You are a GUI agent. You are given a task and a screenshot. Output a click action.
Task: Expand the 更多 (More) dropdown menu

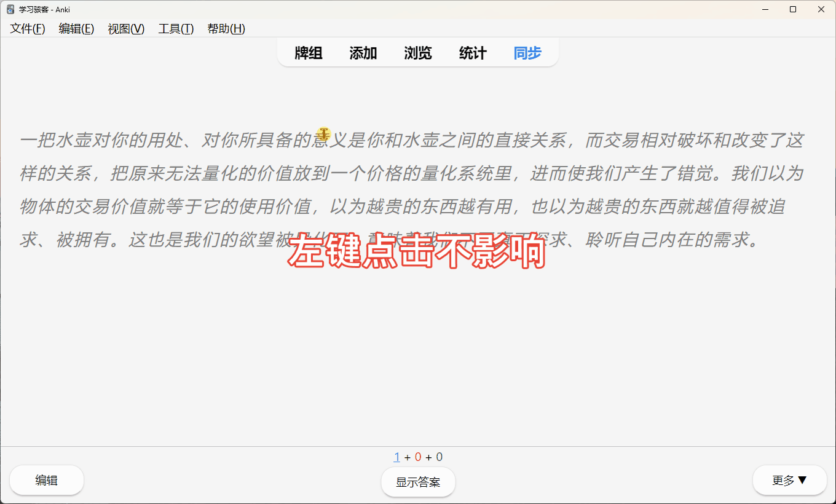tap(789, 480)
